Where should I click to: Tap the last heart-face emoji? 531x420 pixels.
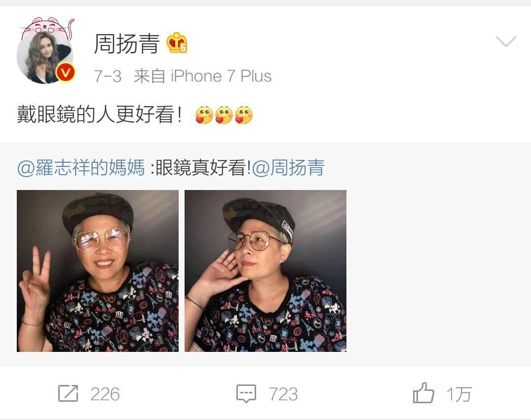pos(244,115)
